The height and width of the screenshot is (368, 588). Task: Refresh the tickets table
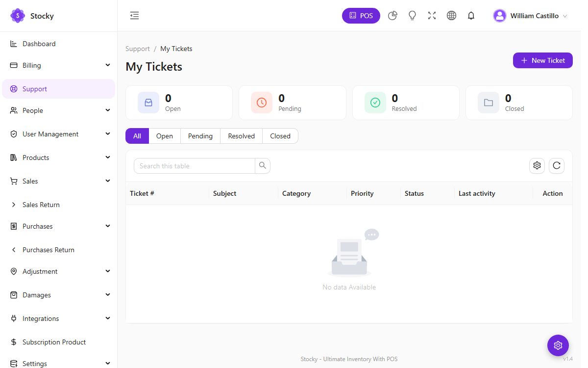click(x=557, y=166)
